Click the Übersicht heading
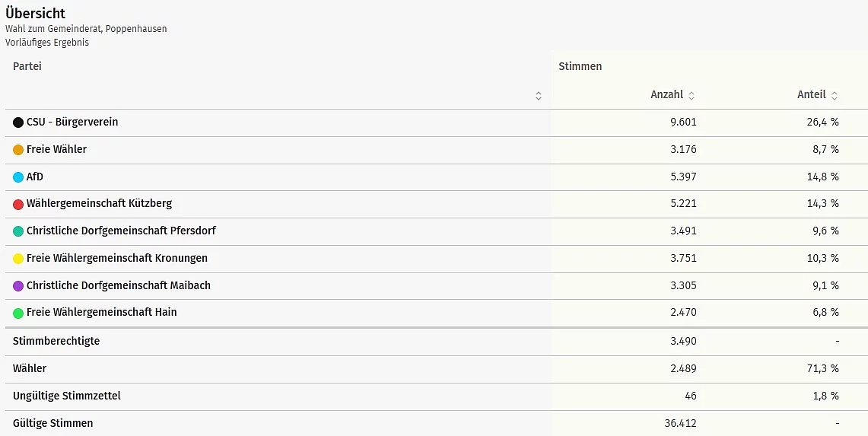The height and width of the screenshot is (436, 868). 35,14
